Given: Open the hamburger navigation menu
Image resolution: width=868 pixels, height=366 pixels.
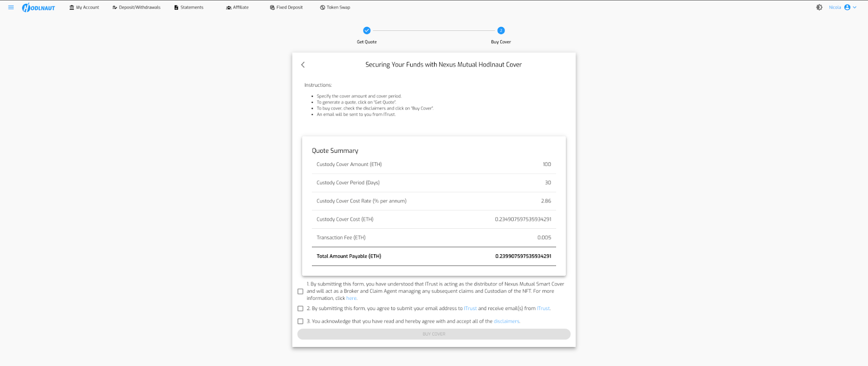Looking at the screenshot, I should (x=11, y=8).
